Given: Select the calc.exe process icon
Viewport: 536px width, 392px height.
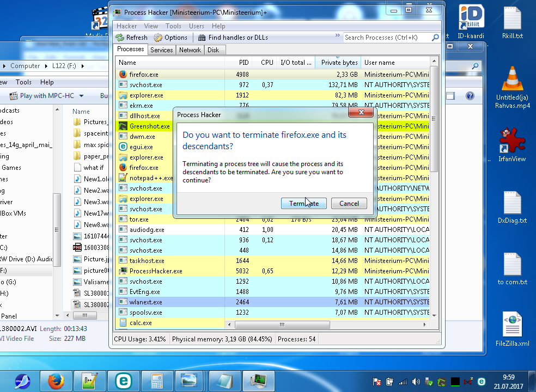Looking at the screenshot, I should click(123, 323).
